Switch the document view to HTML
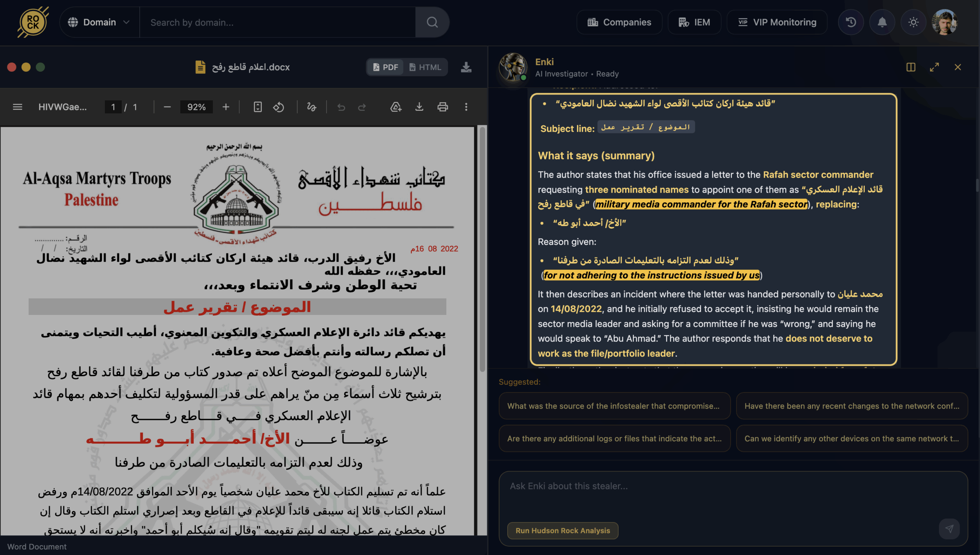This screenshot has width=980, height=555. click(426, 67)
